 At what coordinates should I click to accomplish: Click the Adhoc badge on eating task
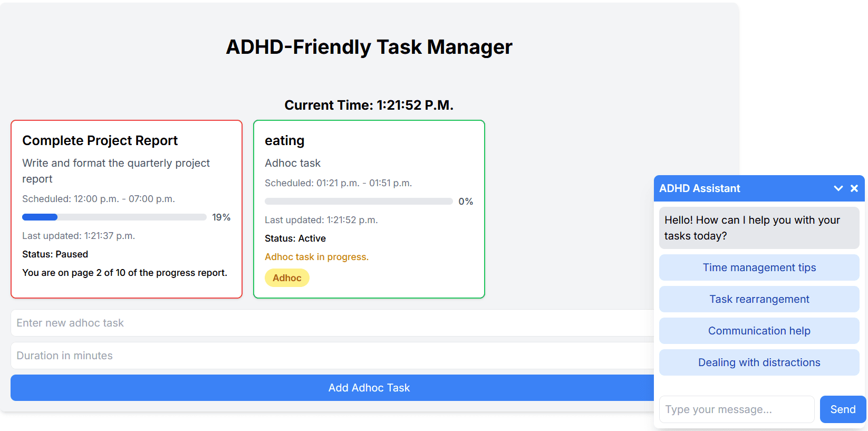point(287,277)
